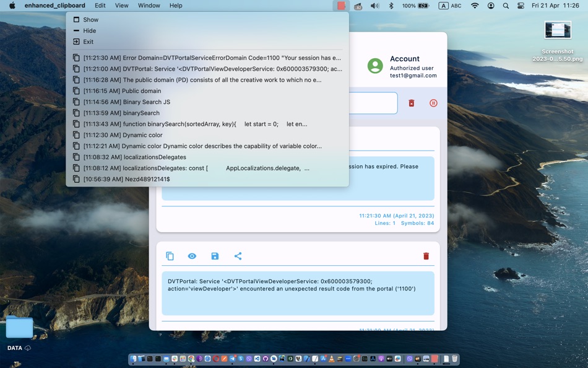Copy the DVTPortal card with copy icon
588x368 pixels.
tap(170, 256)
